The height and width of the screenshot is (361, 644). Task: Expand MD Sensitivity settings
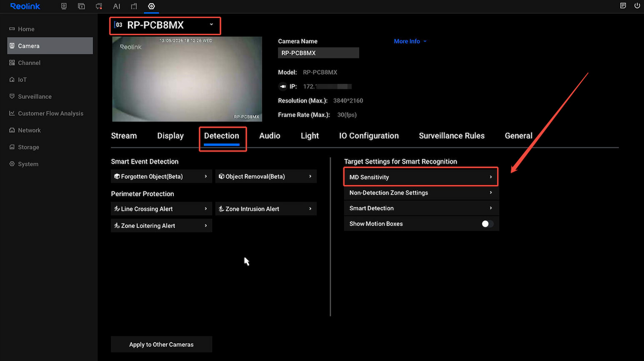(x=421, y=177)
